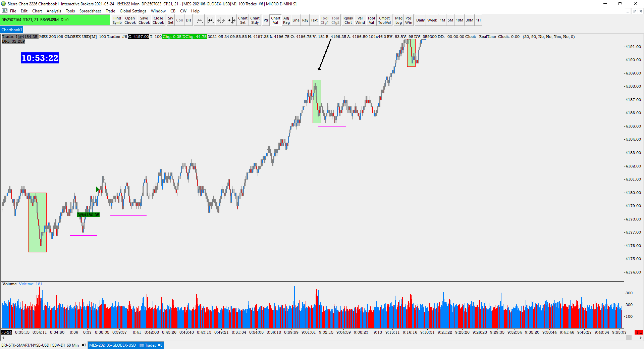The width and height of the screenshot is (644, 349).
Task: Open the Window menu
Action: (158, 11)
